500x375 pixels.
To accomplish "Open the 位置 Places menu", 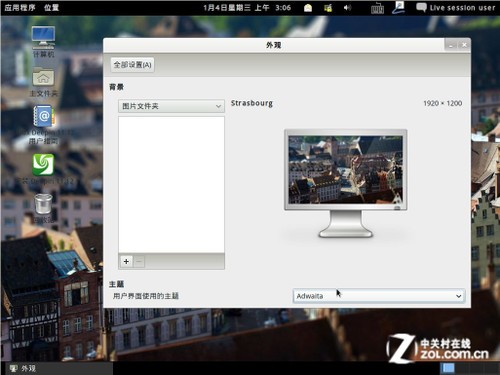I will coord(51,7).
